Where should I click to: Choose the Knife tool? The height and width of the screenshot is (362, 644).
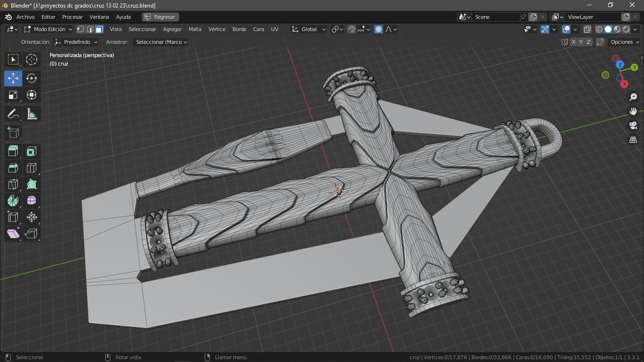(x=13, y=184)
